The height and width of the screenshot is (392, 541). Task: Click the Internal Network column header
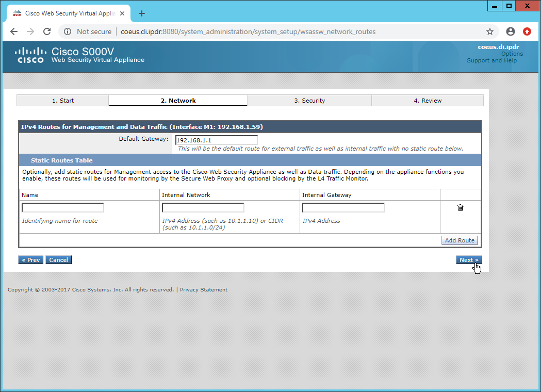[x=186, y=195]
